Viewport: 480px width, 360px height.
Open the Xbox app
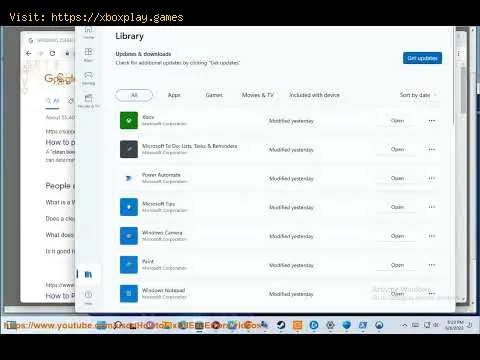[397, 121]
